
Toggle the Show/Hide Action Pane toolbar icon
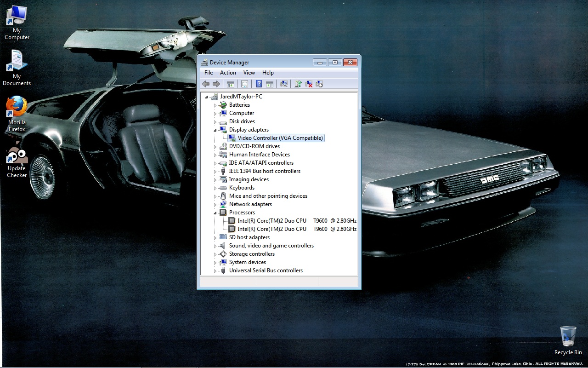tap(270, 84)
